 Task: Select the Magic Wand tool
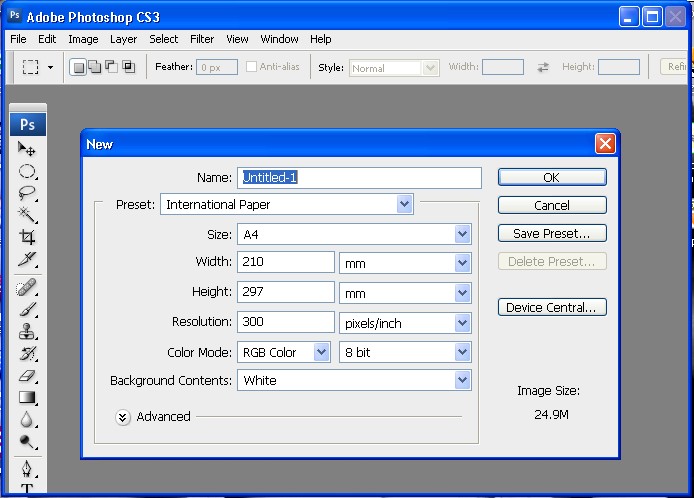27,215
